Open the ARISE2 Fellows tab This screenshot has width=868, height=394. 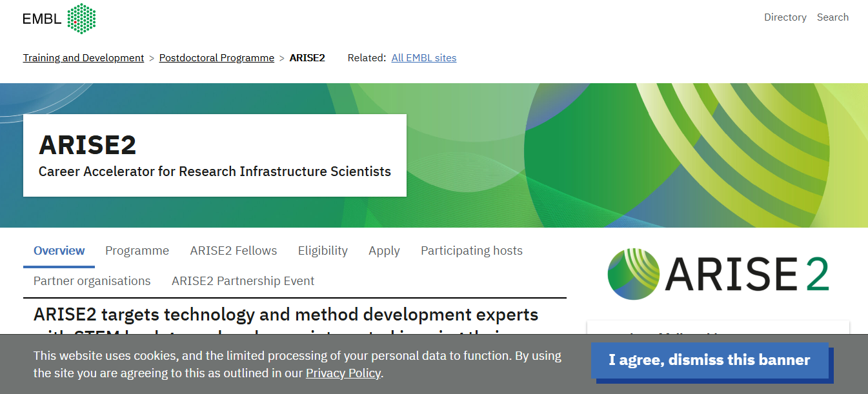tap(234, 251)
